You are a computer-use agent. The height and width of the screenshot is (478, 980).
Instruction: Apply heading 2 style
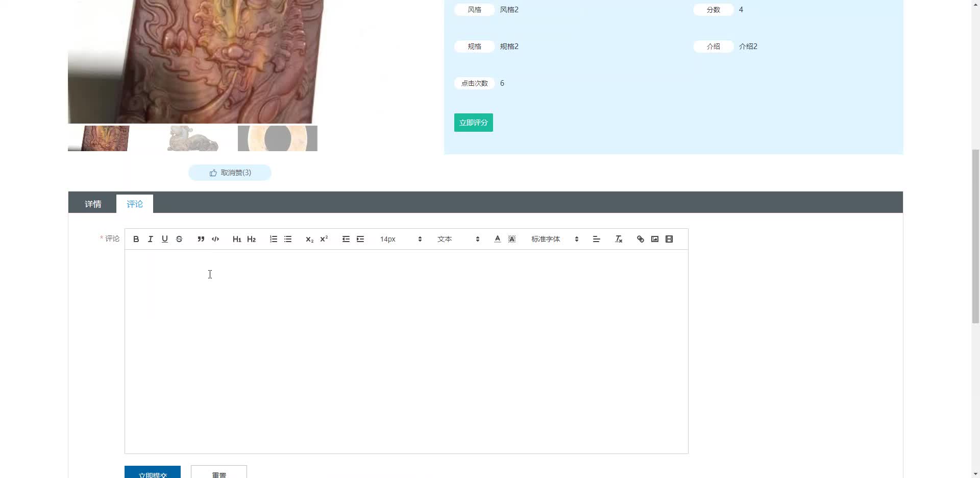[x=251, y=239]
